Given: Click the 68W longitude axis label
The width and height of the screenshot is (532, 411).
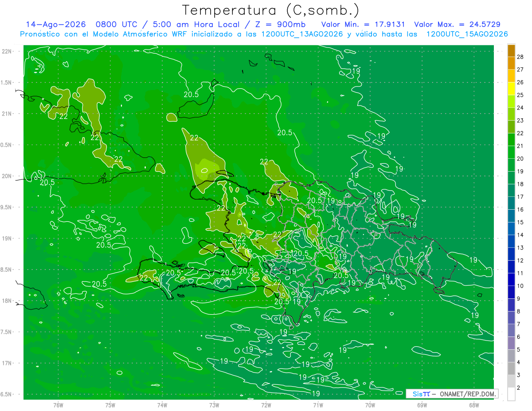Looking at the screenshot, I should point(473,405).
